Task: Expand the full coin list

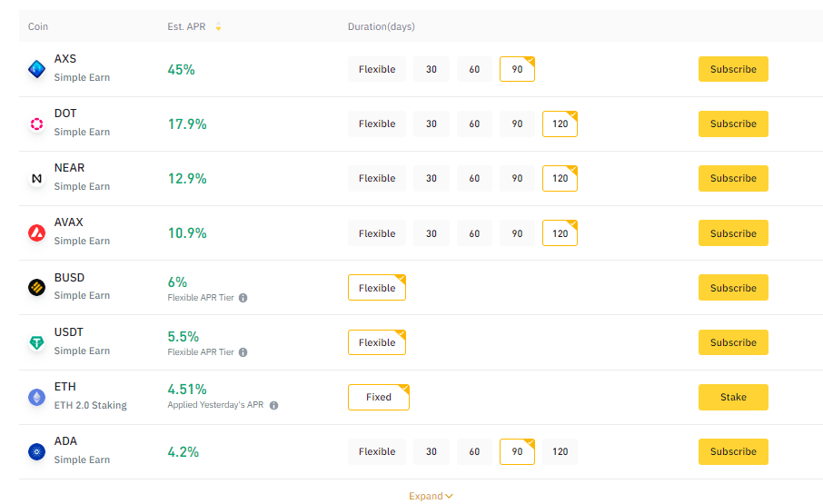Action: [x=431, y=496]
